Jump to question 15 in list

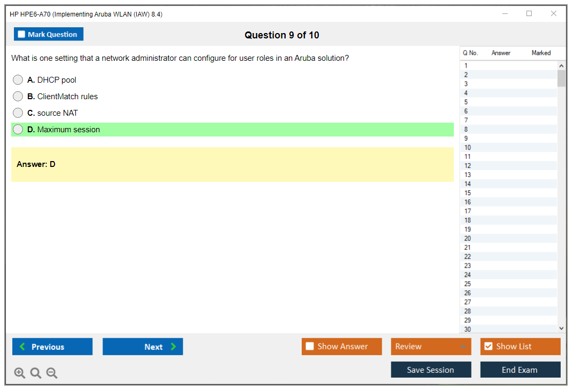[468, 193]
